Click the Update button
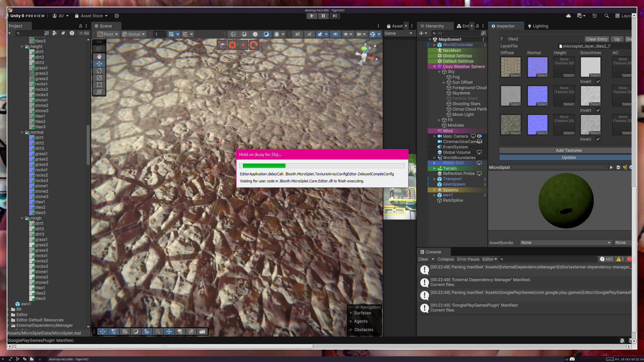The image size is (644, 362). click(568, 157)
